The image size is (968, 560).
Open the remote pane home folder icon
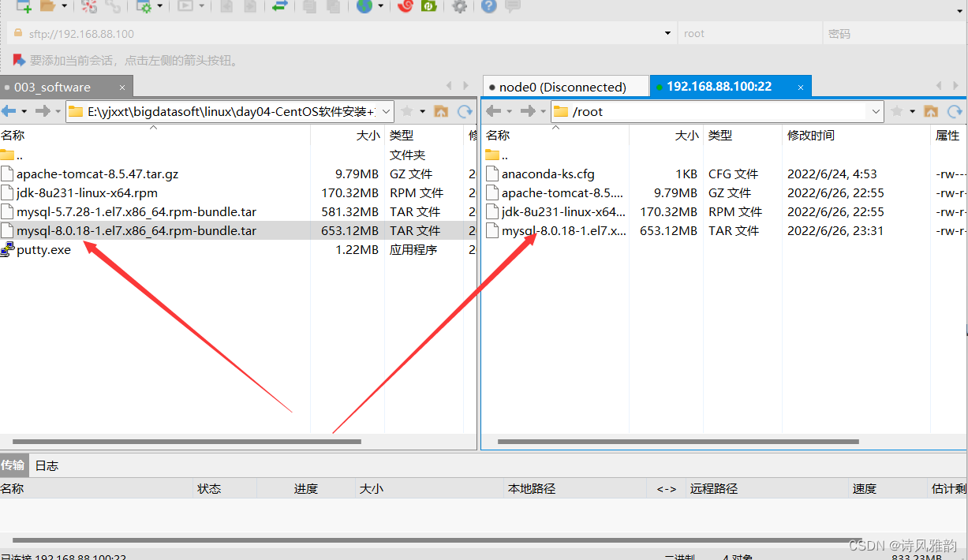(931, 111)
